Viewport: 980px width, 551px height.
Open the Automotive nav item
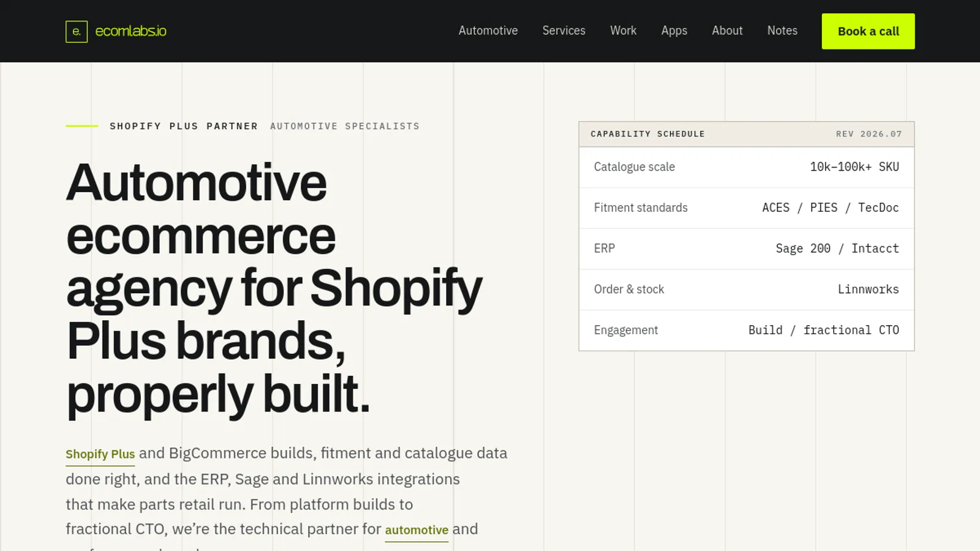[x=488, y=31]
